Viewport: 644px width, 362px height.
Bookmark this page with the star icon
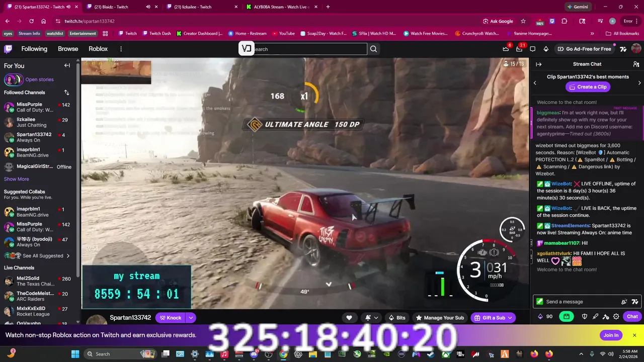pyautogui.click(x=523, y=21)
